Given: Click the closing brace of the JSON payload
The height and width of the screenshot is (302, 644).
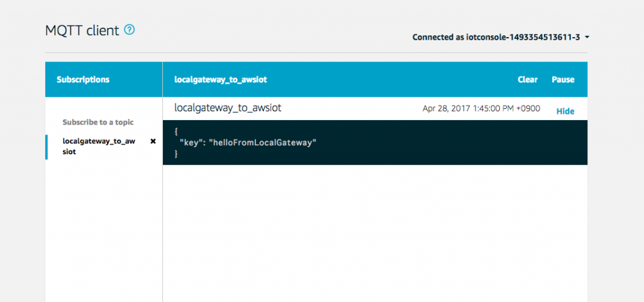Looking at the screenshot, I should [x=176, y=154].
